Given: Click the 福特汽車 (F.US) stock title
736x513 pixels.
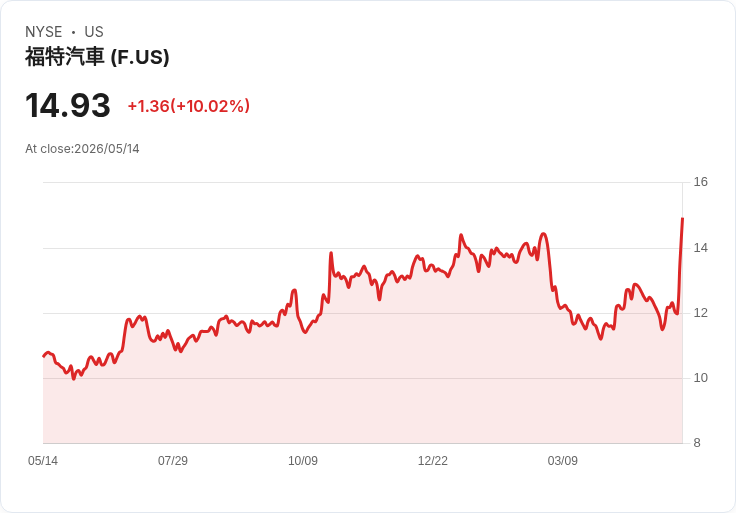Looking at the screenshot, I should coord(97,57).
